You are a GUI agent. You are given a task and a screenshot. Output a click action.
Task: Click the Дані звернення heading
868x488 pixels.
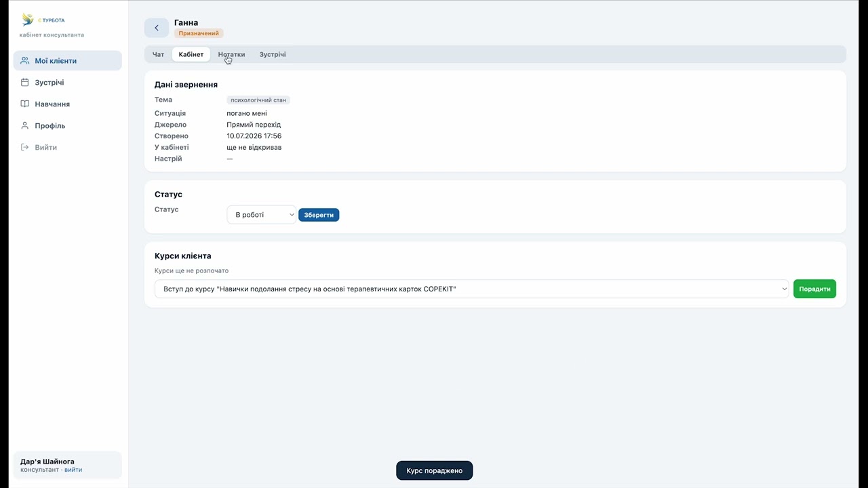coord(186,85)
